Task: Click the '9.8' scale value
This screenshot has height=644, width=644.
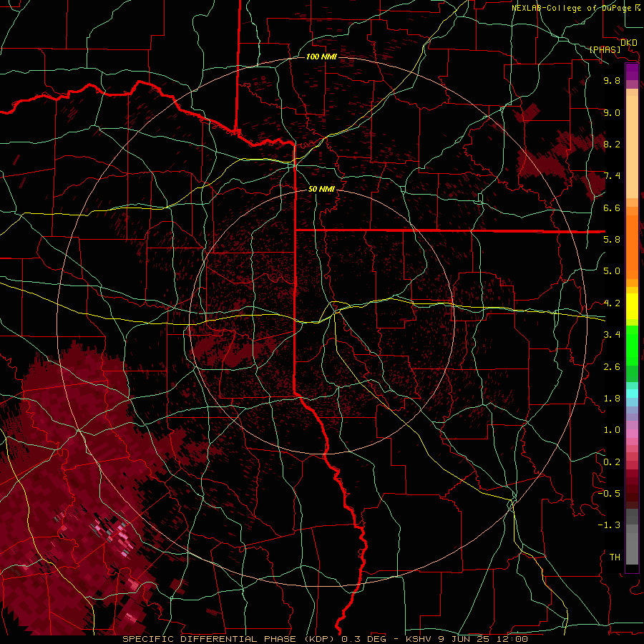Action: [x=612, y=80]
